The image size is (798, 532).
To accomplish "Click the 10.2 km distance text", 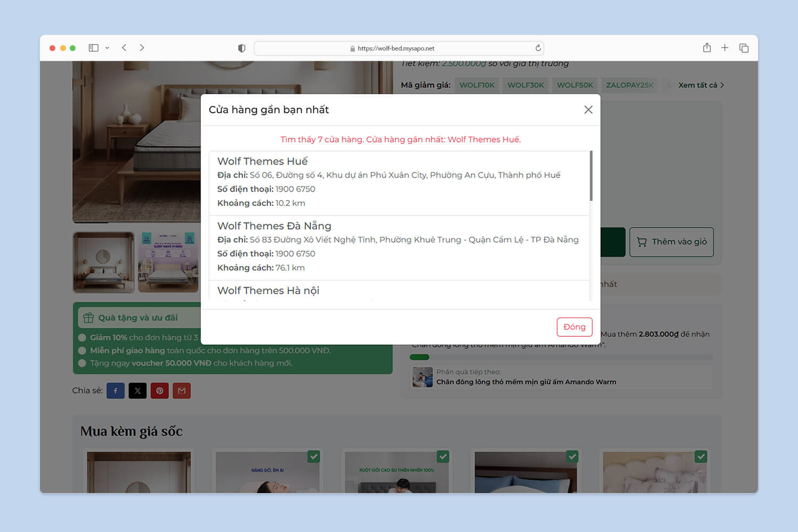I will (x=290, y=203).
